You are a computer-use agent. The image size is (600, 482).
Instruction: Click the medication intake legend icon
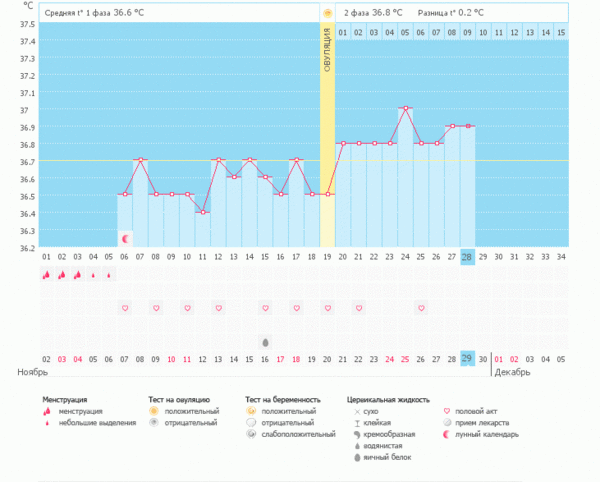[446, 423]
